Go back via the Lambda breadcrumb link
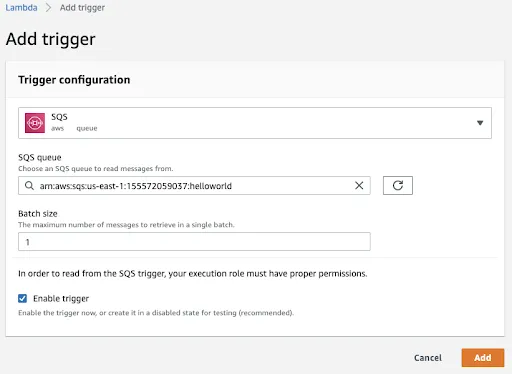 pos(21,8)
